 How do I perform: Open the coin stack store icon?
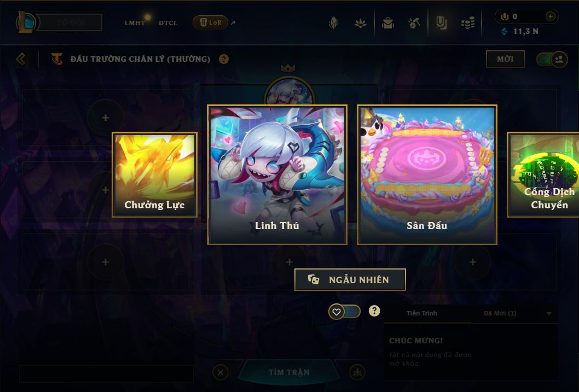click(x=468, y=23)
